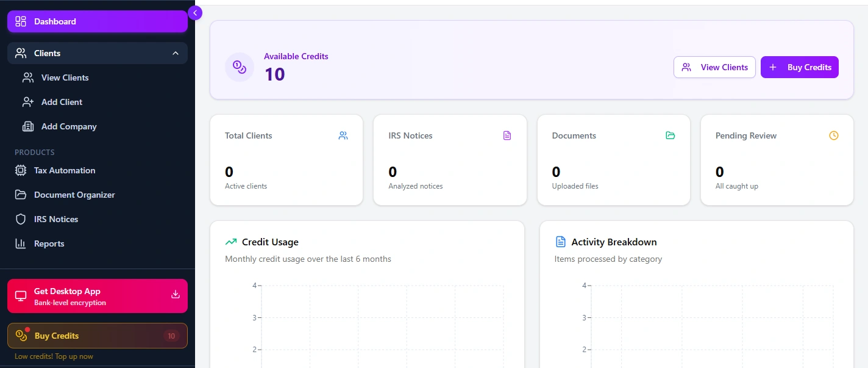The image size is (868, 368).
Task: Go to Document Organizer
Action: tap(74, 195)
